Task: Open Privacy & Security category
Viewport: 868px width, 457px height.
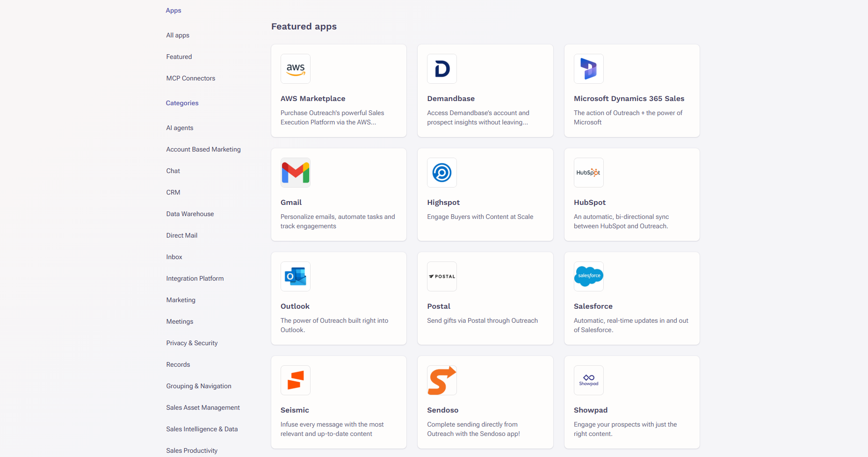Action: click(192, 343)
